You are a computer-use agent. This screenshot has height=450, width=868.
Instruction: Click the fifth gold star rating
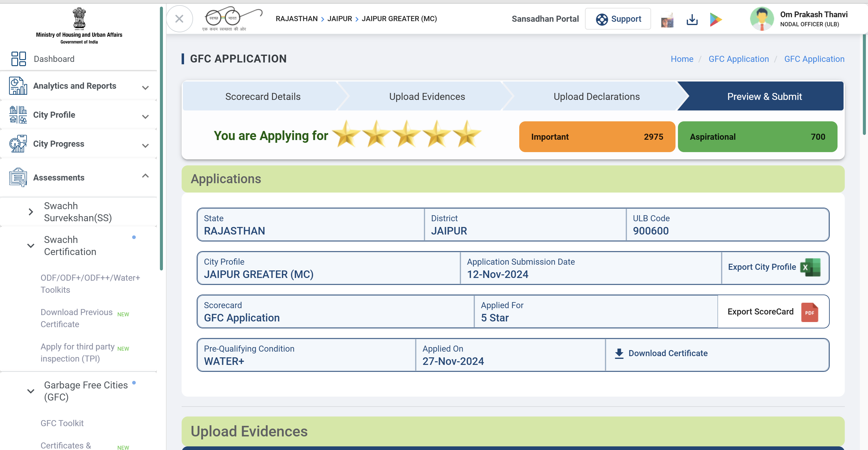click(467, 134)
